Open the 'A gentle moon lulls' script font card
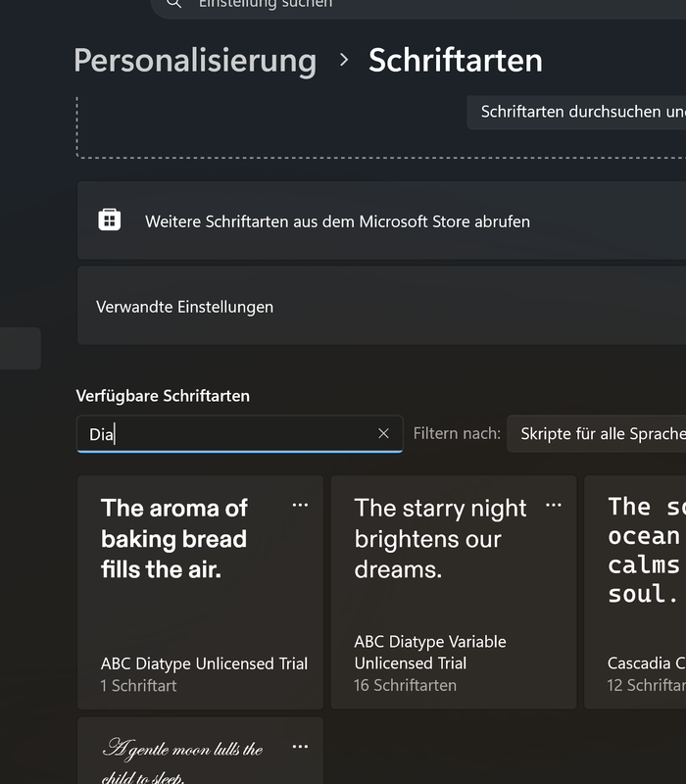The image size is (686, 784). [x=200, y=751]
